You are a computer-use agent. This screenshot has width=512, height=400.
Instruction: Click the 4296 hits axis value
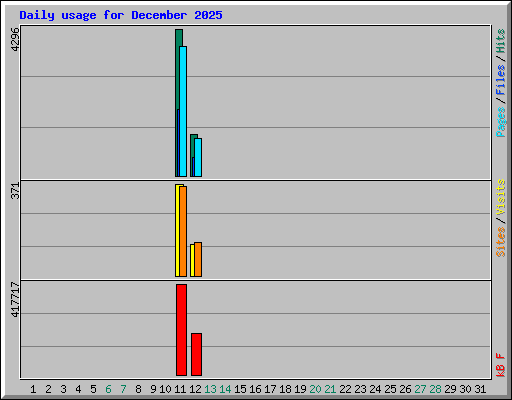(15, 40)
